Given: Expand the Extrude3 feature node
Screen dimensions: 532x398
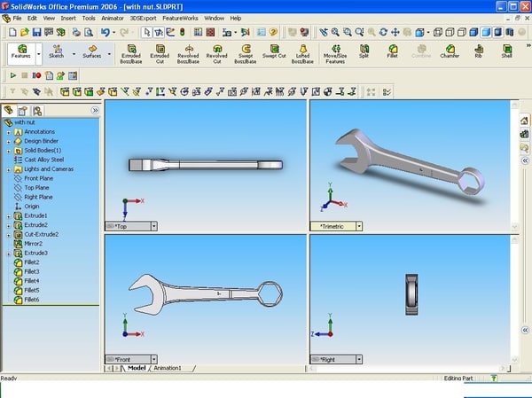Looking at the screenshot, I should pos(9,254).
